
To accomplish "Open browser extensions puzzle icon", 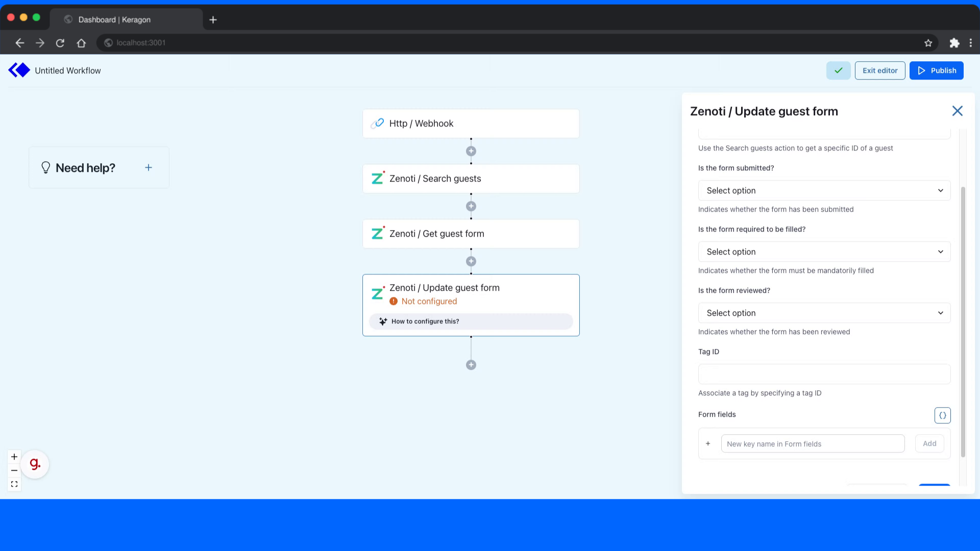I will coord(954,43).
